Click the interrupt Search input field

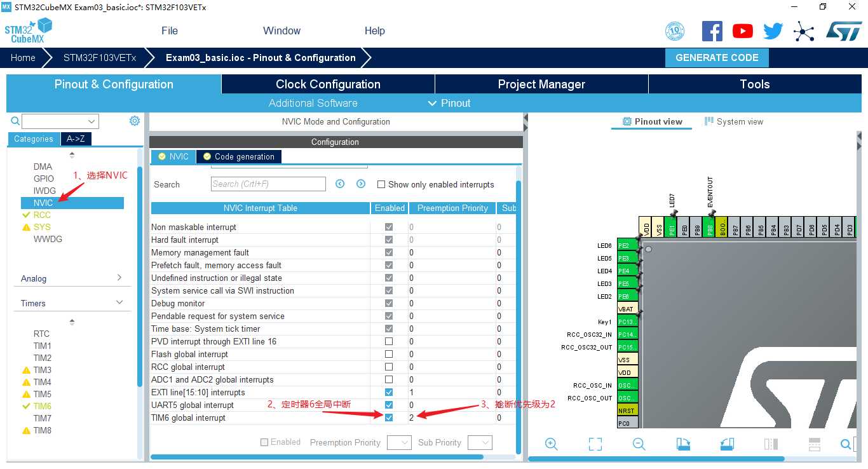point(268,184)
